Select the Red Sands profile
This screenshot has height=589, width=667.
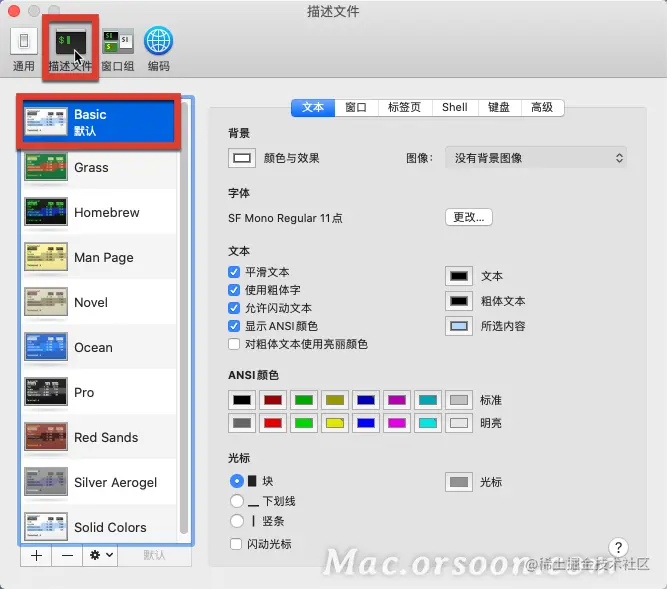point(100,437)
